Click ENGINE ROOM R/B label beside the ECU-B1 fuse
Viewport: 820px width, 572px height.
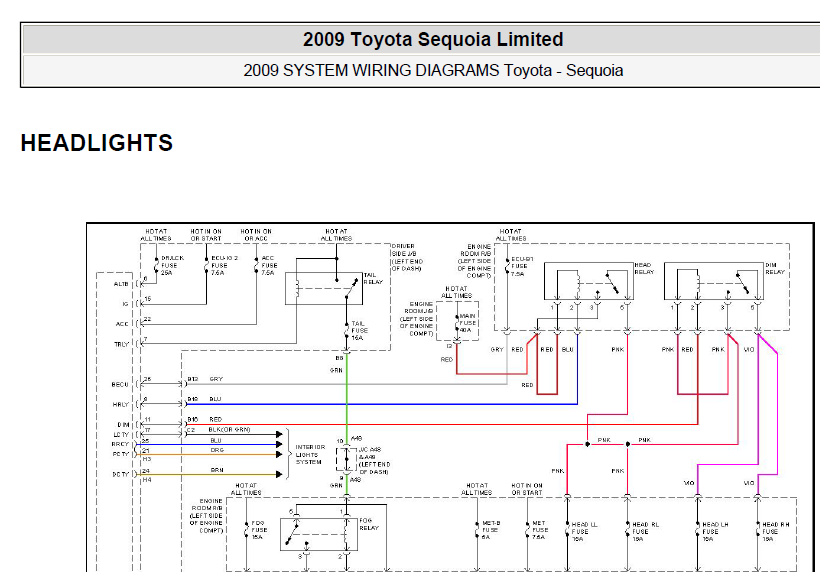click(474, 261)
